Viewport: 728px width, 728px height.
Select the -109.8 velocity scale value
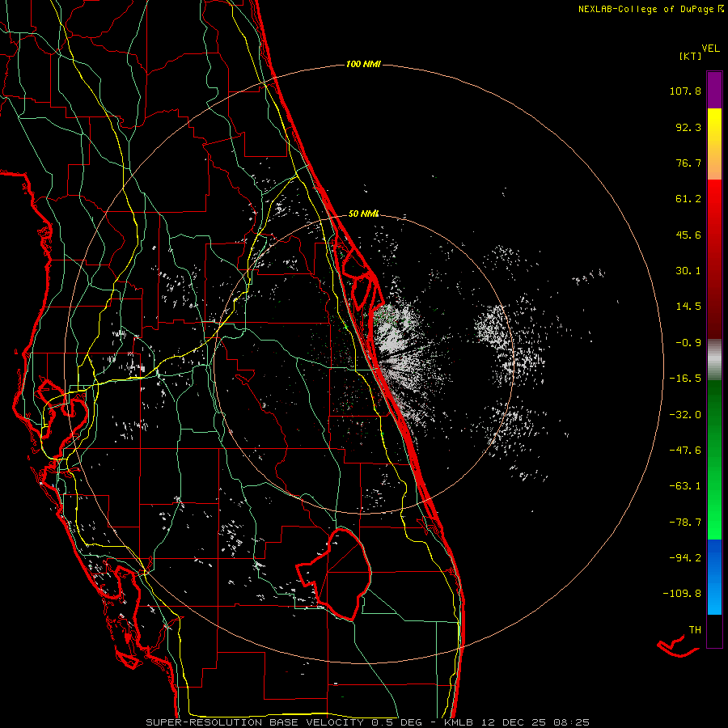[x=682, y=594]
